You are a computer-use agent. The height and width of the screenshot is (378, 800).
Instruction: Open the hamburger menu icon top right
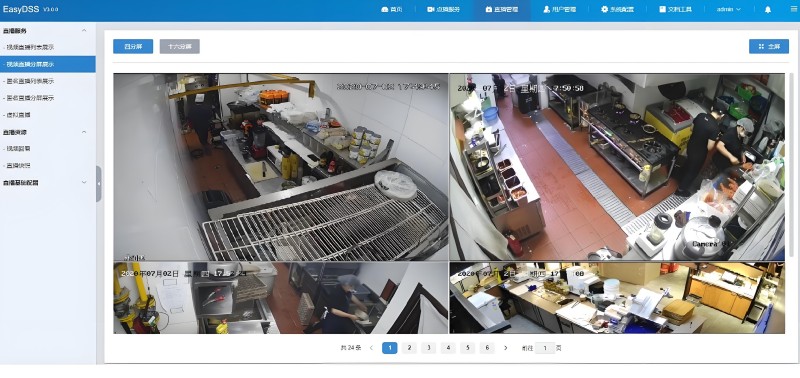pos(794,9)
